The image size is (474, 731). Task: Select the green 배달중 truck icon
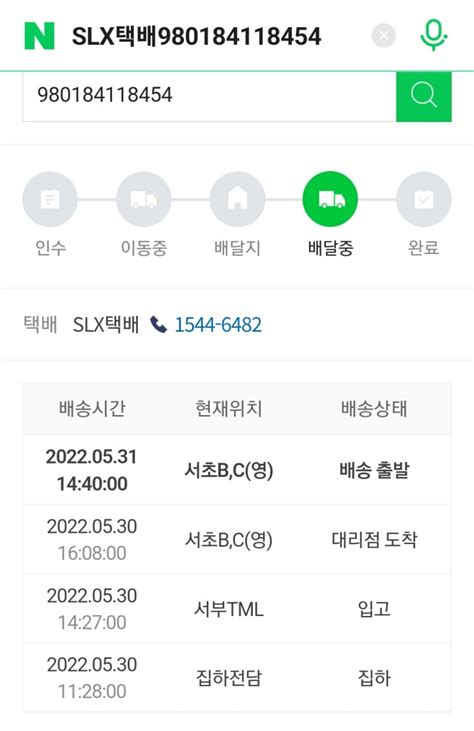(330, 199)
